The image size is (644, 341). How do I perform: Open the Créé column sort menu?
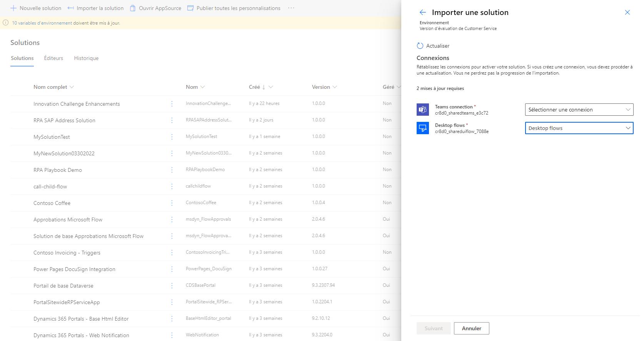click(261, 87)
